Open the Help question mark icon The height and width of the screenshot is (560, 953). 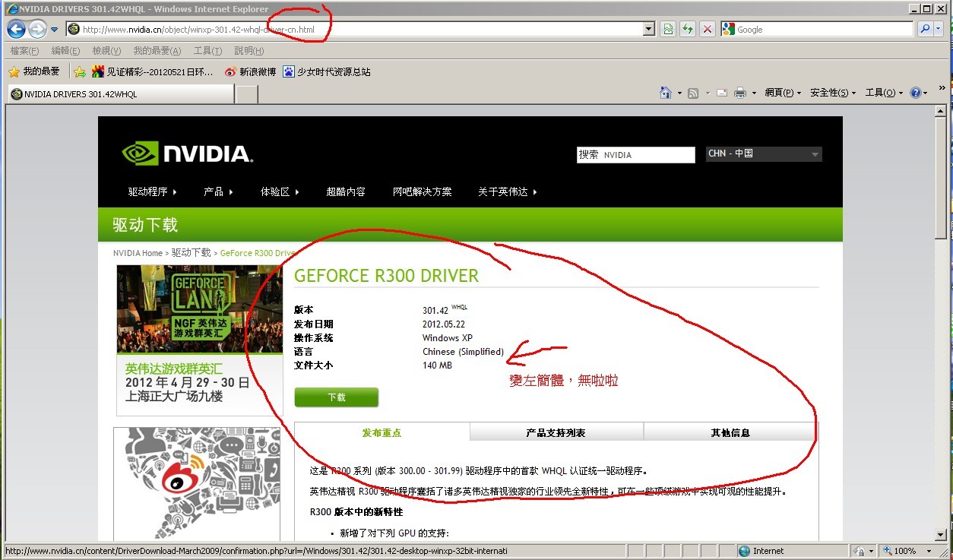click(915, 93)
